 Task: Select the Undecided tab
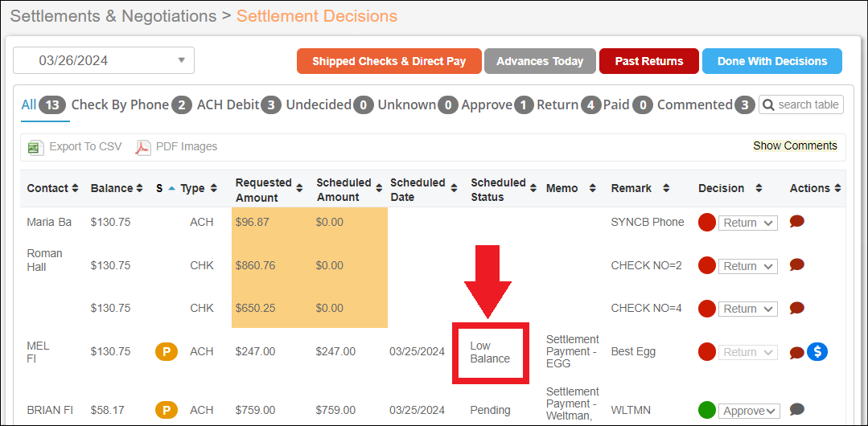[x=329, y=104]
